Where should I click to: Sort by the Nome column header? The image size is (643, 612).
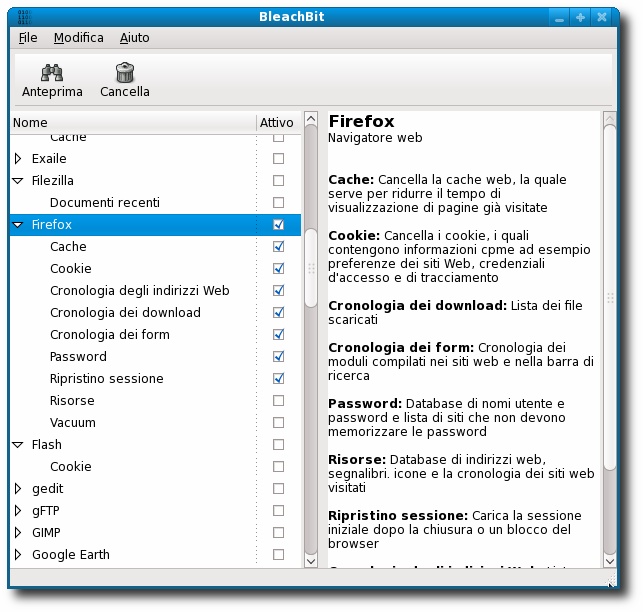click(x=133, y=122)
